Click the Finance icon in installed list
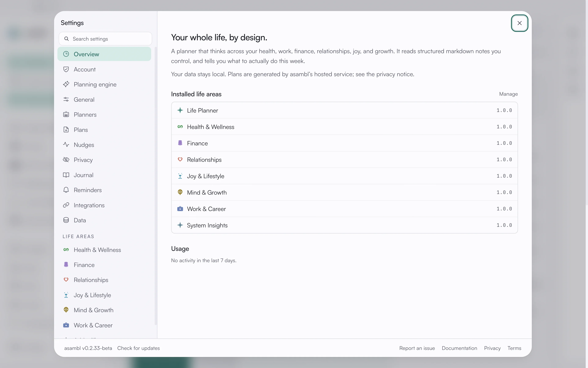This screenshot has width=588, height=368. click(180, 143)
